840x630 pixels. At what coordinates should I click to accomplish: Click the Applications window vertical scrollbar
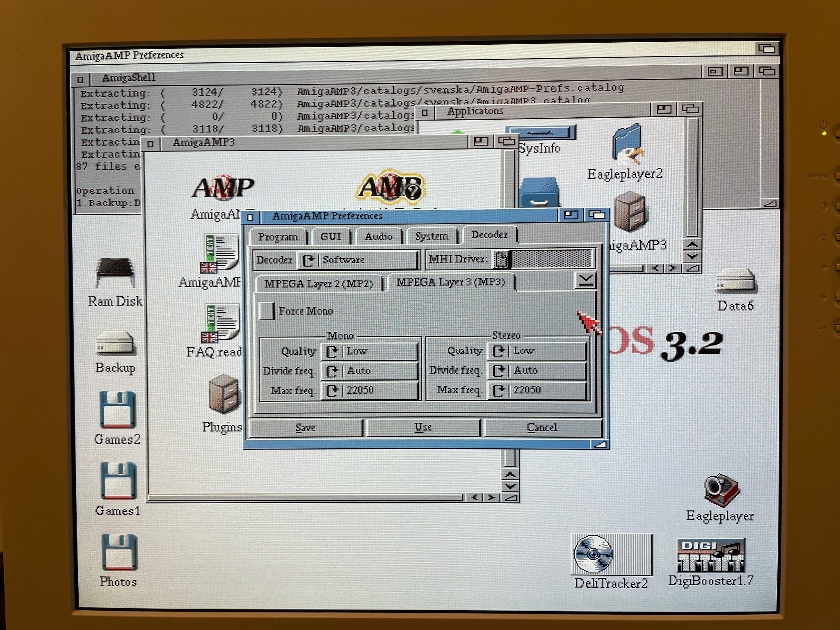pyautogui.click(x=693, y=177)
